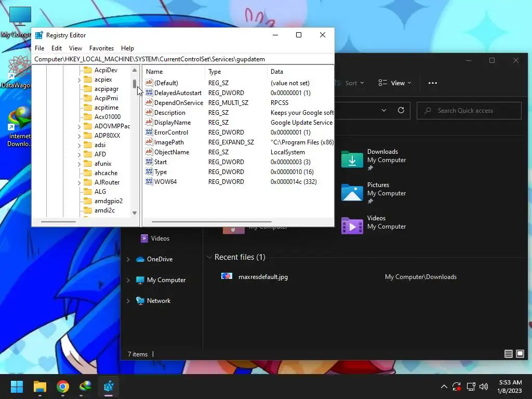Click the "Google Update Service" data cell
The height and width of the screenshot is (399, 532).
click(x=301, y=123)
